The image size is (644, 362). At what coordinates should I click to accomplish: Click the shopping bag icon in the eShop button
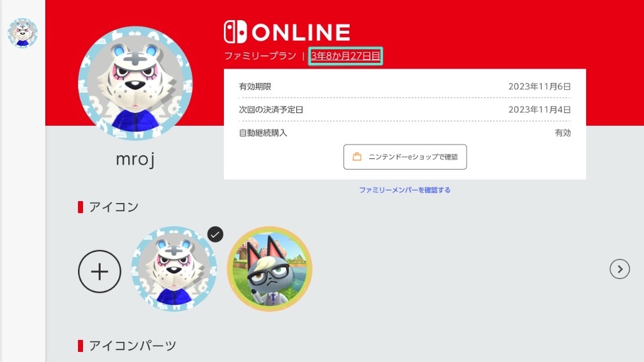[x=357, y=156]
